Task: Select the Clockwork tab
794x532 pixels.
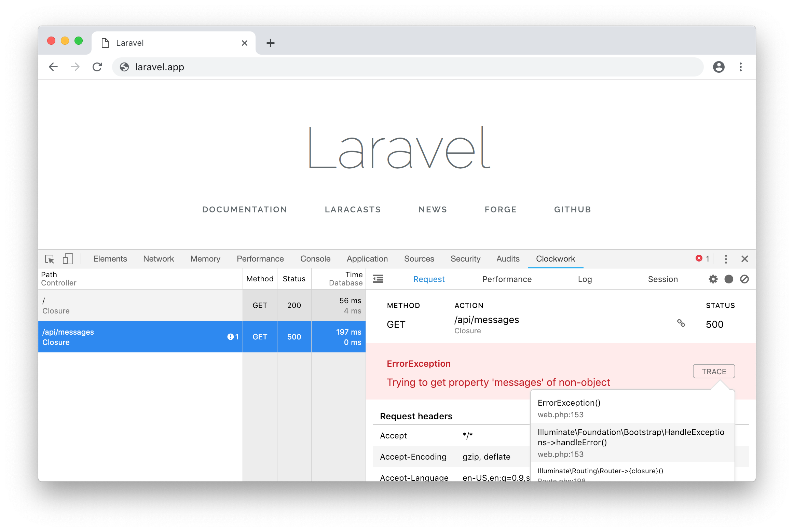Action: (x=556, y=259)
